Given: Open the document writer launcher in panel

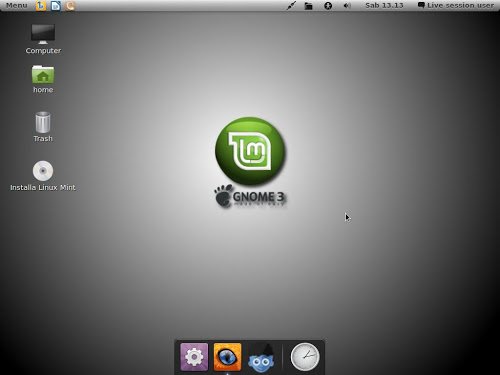Looking at the screenshot, I should click(56, 5).
